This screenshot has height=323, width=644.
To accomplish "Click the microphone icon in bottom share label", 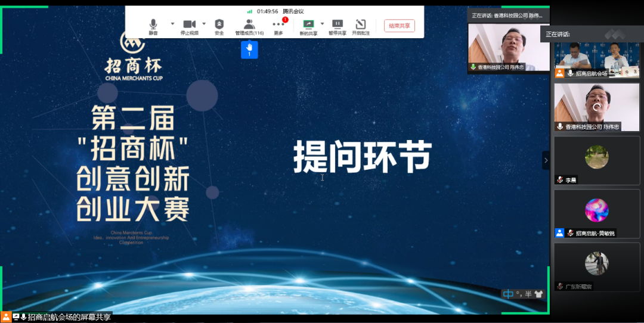I will click(24, 317).
